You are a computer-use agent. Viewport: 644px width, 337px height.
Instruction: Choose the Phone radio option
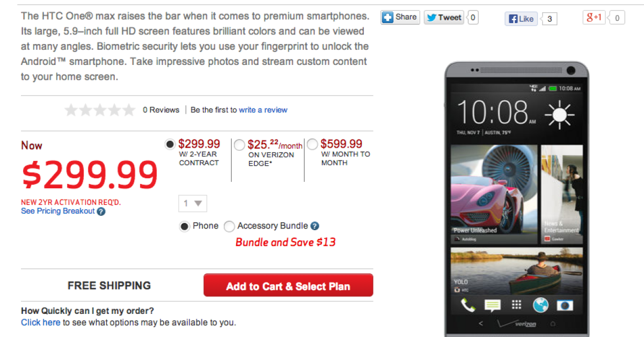pyautogui.click(x=184, y=226)
